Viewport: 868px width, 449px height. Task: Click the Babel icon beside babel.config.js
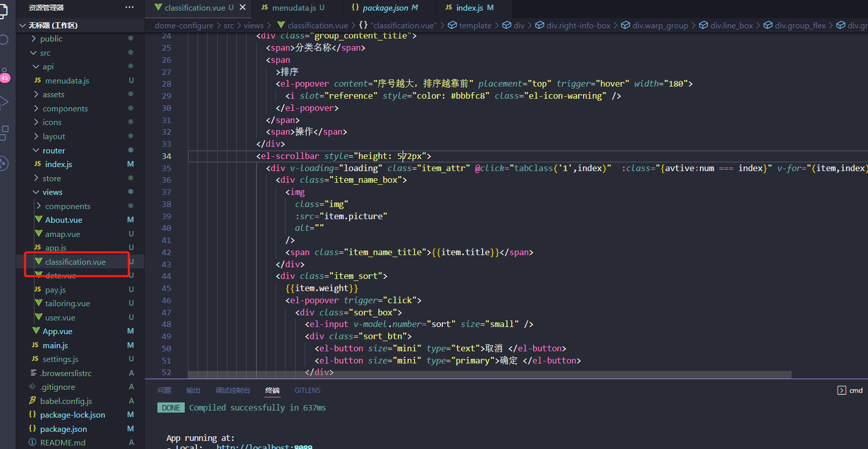pos(32,400)
